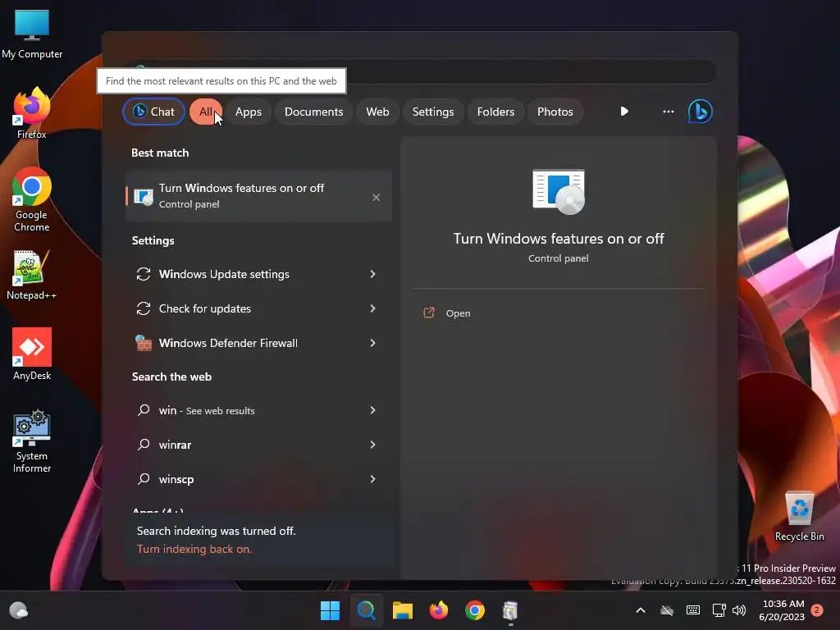Click Turn indexing back on link
This screenshot has height=630, width=840.
194,549
